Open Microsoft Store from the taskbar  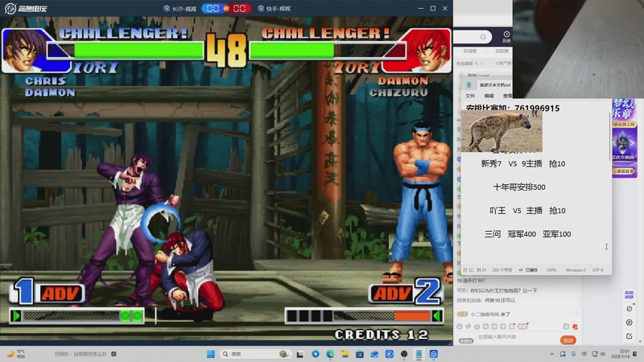[x=360, y=354]
